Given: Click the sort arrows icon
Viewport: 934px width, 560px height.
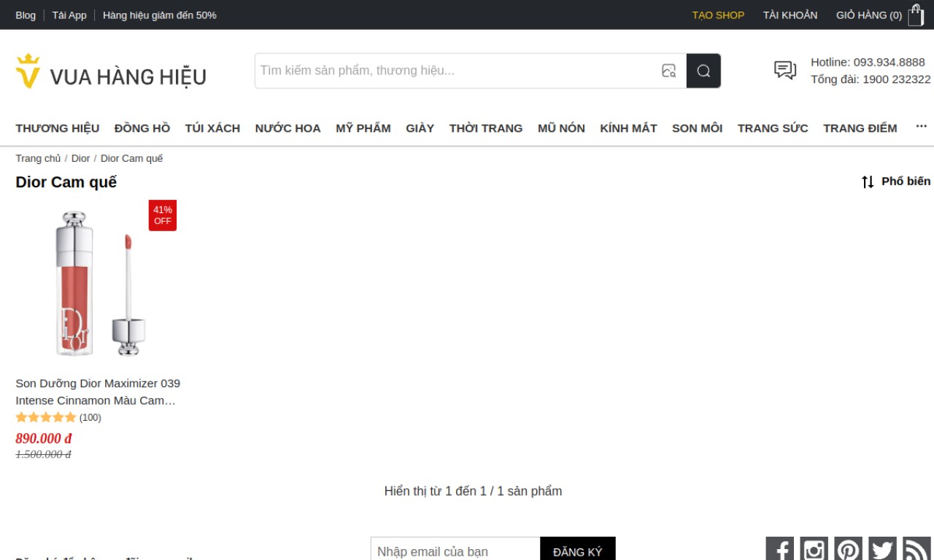Looking at the screenshot, I should (x=868, y=182).
